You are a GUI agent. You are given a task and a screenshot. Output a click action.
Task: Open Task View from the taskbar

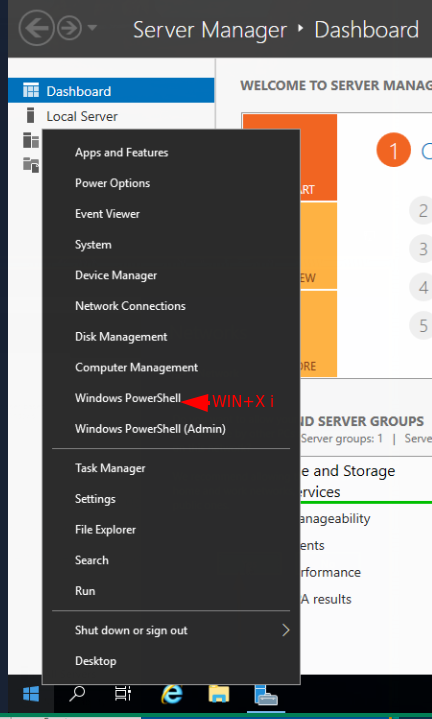click(122, 694)
